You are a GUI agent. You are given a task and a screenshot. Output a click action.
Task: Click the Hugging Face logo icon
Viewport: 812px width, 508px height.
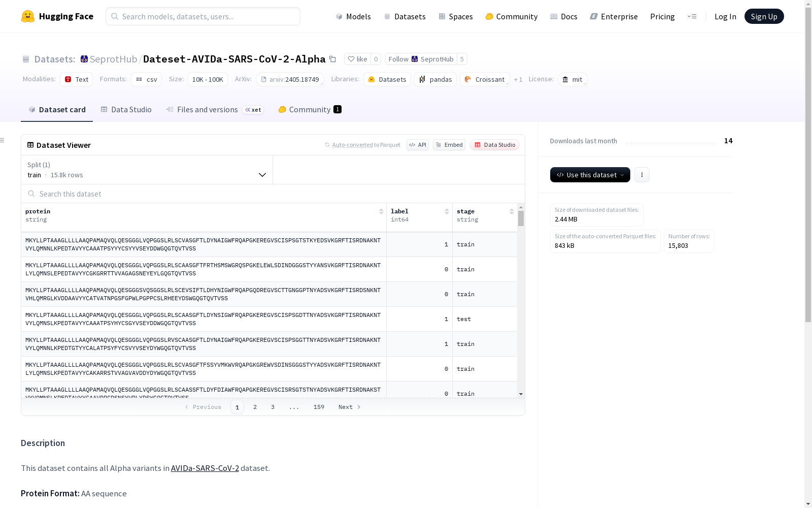[x=28, y=16]
